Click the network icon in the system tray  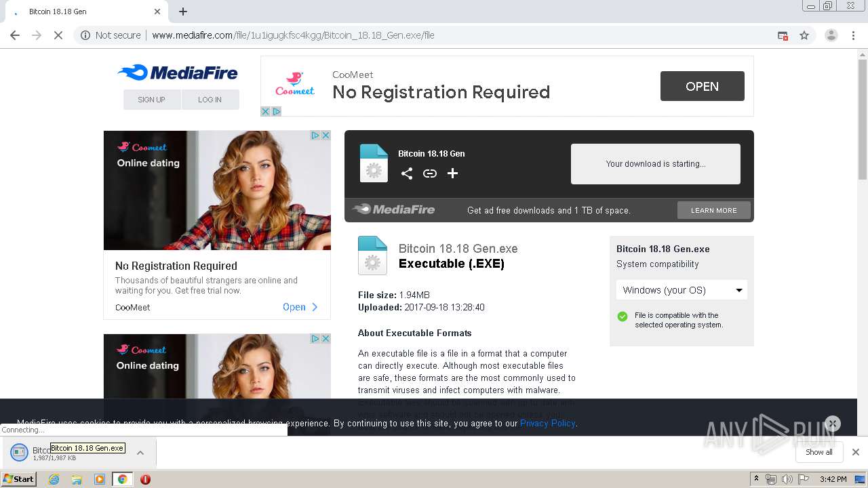point(771,479)
